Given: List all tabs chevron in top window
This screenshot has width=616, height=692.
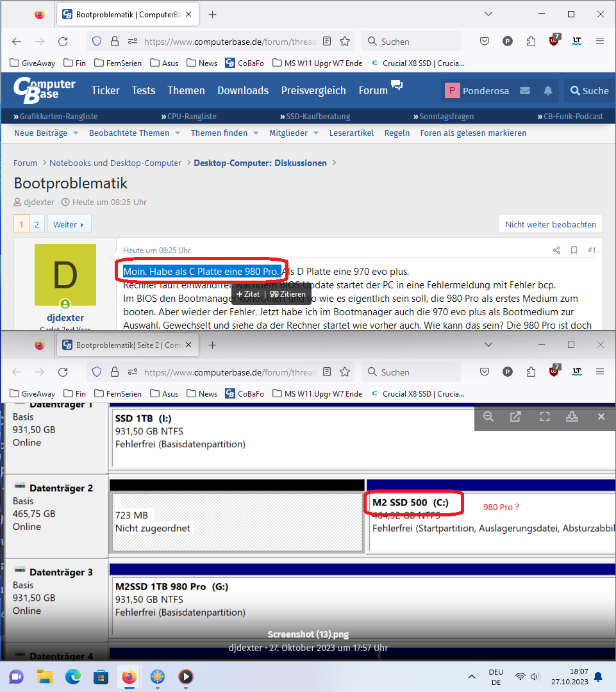Looking at the screenshot, I should click(x=488, y=14).
